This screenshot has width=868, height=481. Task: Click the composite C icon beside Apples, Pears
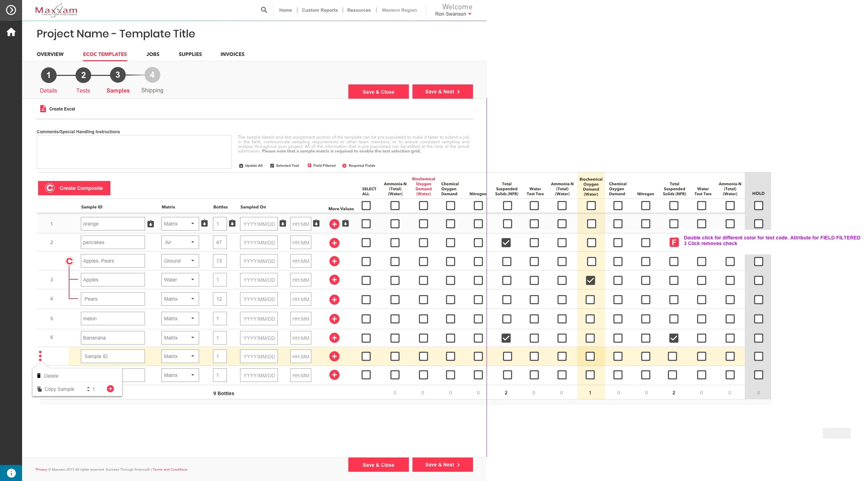(x=69, y=261)
